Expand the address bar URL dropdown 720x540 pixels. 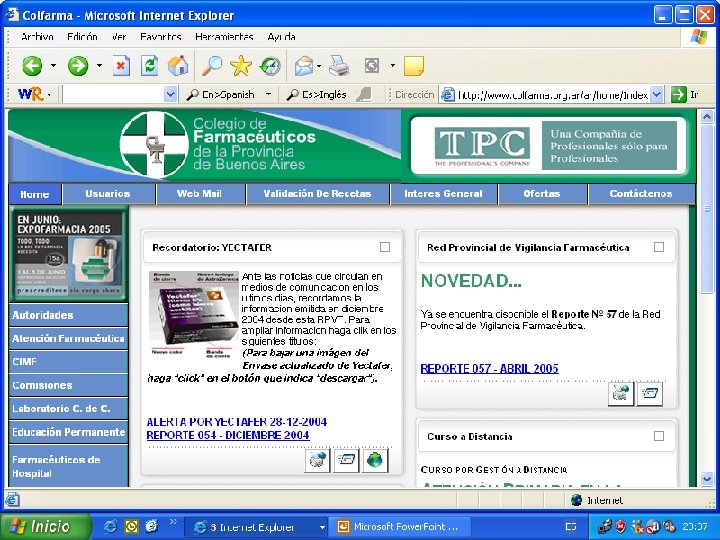(x=657, y=95)
